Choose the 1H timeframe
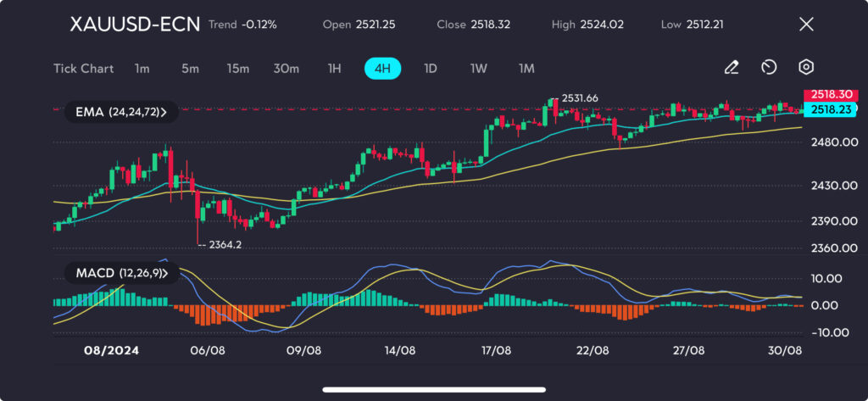Image resolution: width=868 pixels, height=401 pixels. [x=334, y=69]
